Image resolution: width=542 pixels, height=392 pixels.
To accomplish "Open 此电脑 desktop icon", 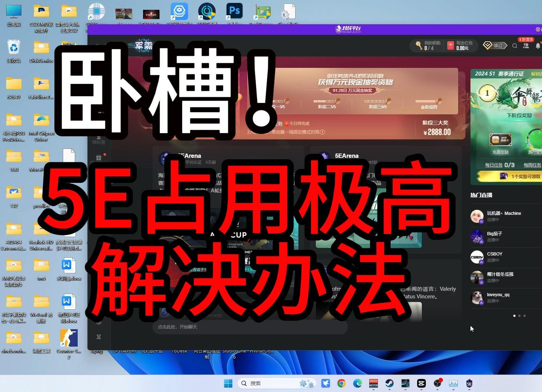I will click(x=14, y=16).
